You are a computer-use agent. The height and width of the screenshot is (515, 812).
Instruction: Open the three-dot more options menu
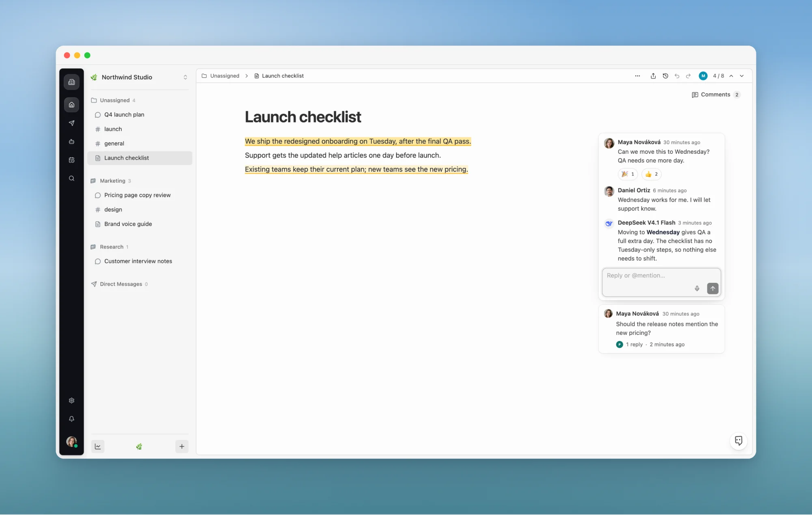(x=637, y=76)
